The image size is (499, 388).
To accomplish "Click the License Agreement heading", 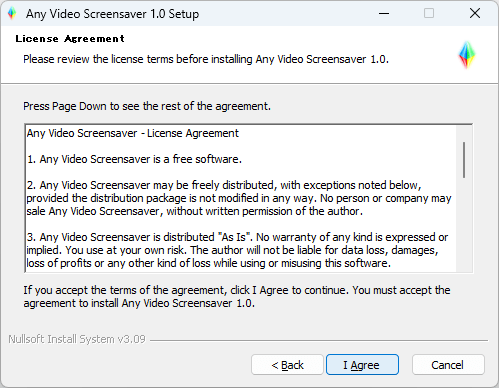I will [70, 39].
